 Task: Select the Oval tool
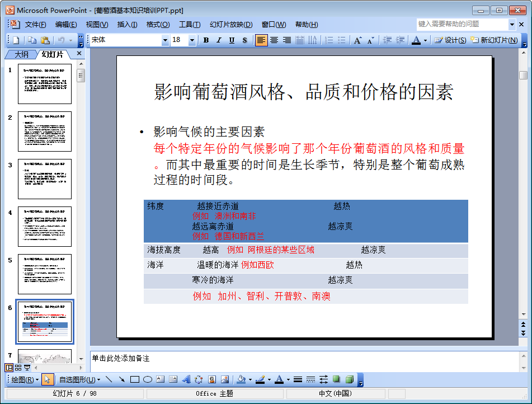[145, 379]
